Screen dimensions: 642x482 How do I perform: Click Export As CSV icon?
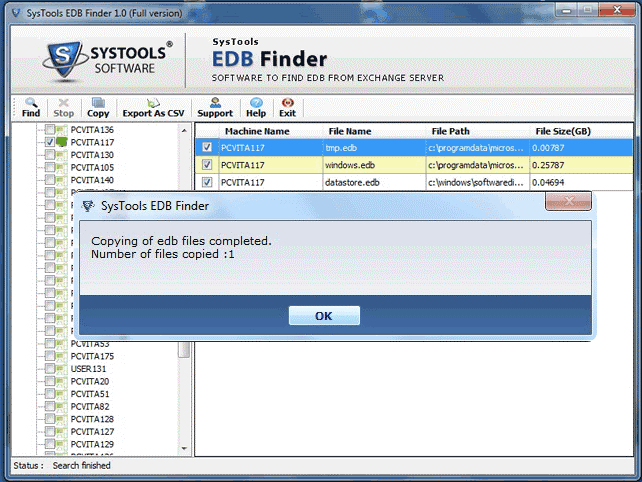(x=154, y=107)
